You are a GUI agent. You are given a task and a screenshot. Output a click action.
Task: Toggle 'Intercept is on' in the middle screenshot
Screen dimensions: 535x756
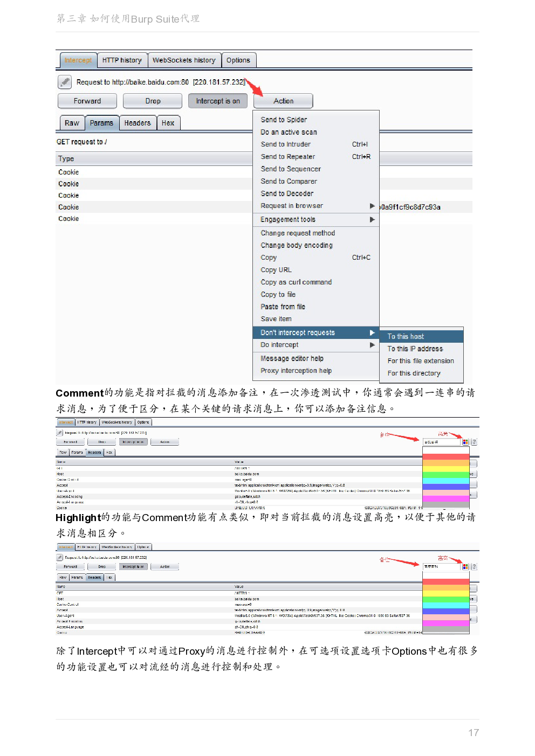[133, 442]
